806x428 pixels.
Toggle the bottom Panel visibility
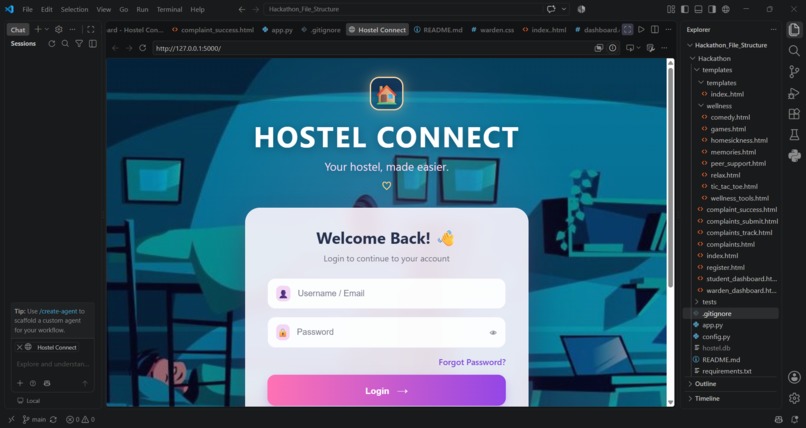pyautogui.click(x=698, y=9)
